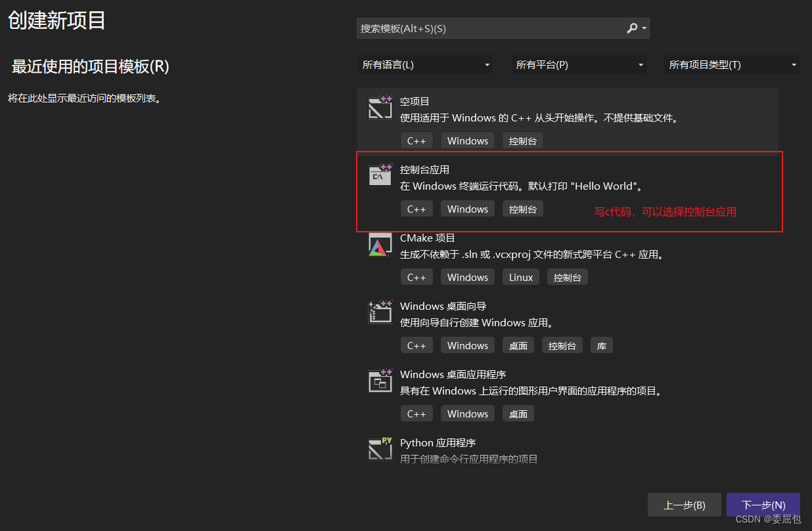Select the 控制台应用 template icon
This screenshot has width=812, height=531.
point(380,175)
